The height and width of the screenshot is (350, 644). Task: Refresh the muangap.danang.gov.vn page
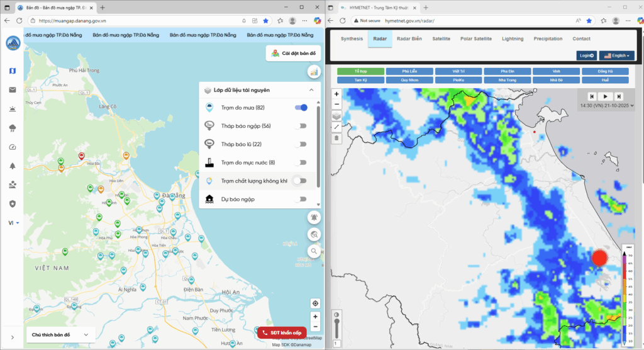(19, 21)
